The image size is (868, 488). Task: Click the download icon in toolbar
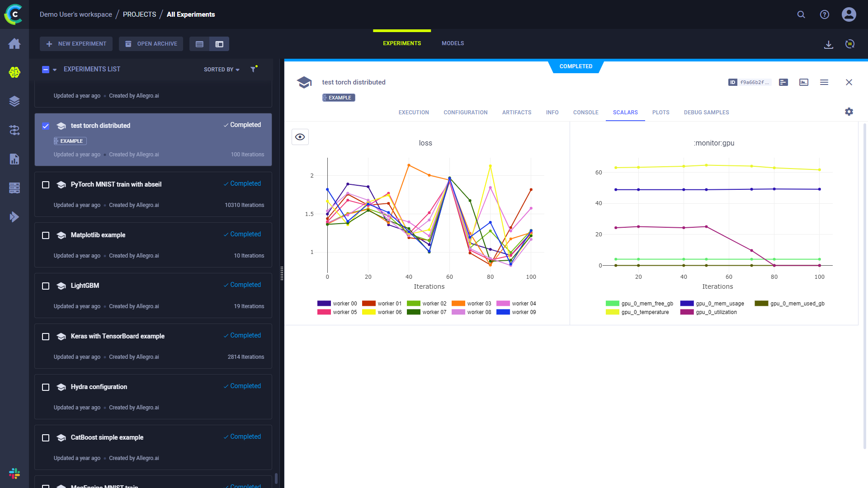tap(828, 44)
